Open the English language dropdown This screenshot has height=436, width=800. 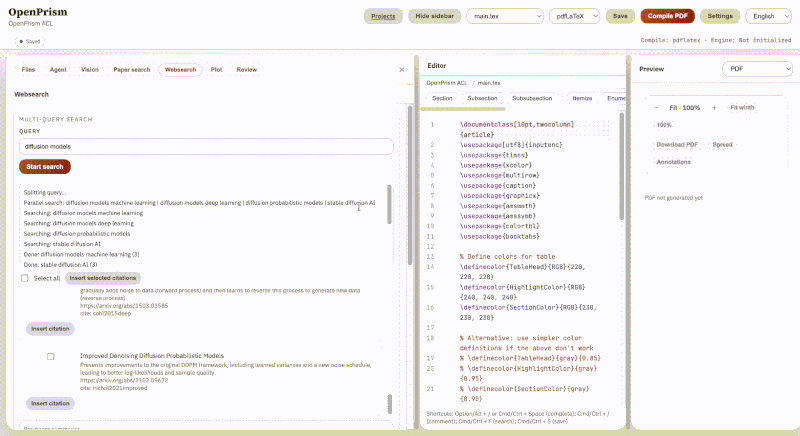tap(768, 16)
